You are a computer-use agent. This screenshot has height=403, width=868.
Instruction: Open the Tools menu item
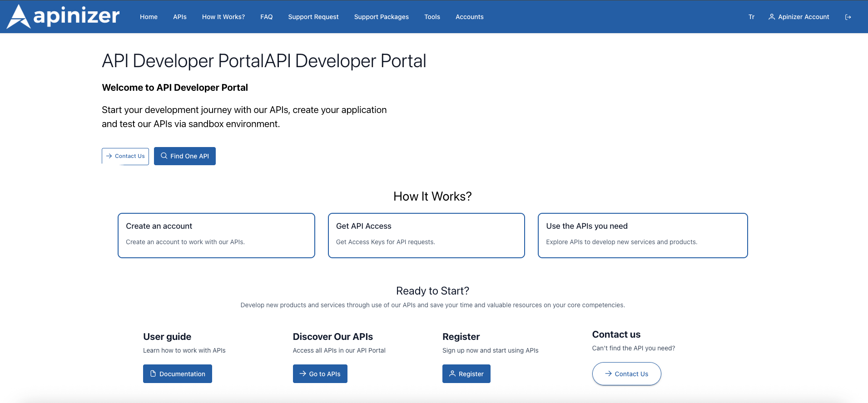432,17
